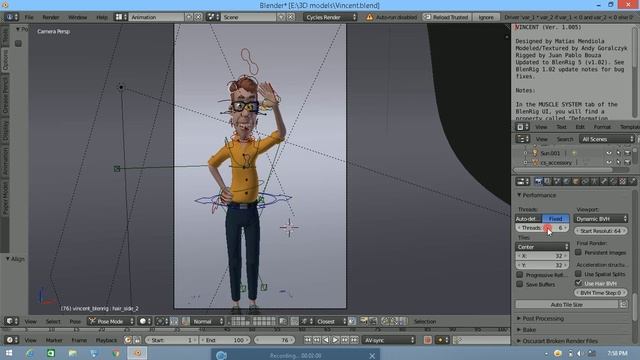Add a new screen layout with the plus icon
640x360 pixels.
pyautogui.click(x=189, y=17)
